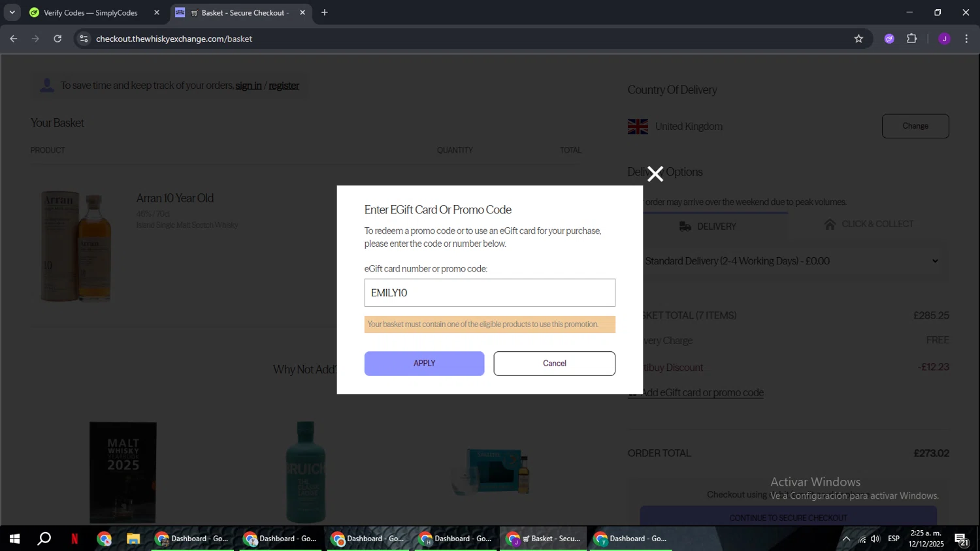Open Windows search from taskbar
Viewport: 980px width, 551px height.
tap(44, 539)
